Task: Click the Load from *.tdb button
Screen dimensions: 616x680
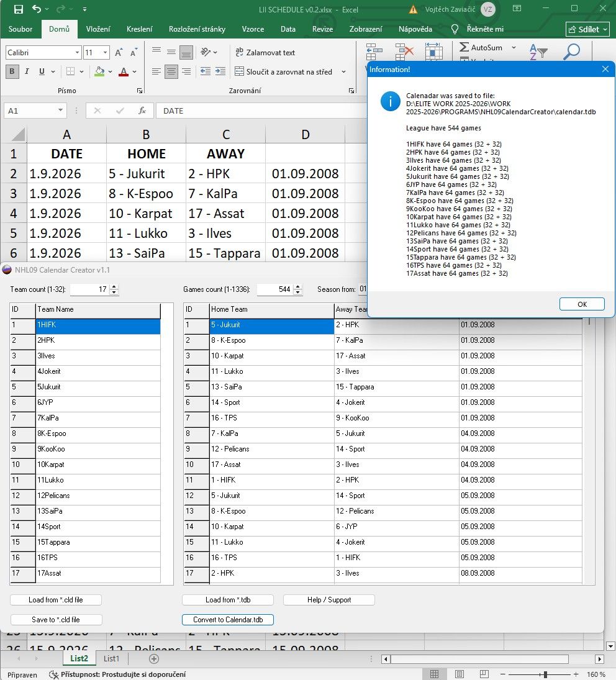Action: click(228, 600)
